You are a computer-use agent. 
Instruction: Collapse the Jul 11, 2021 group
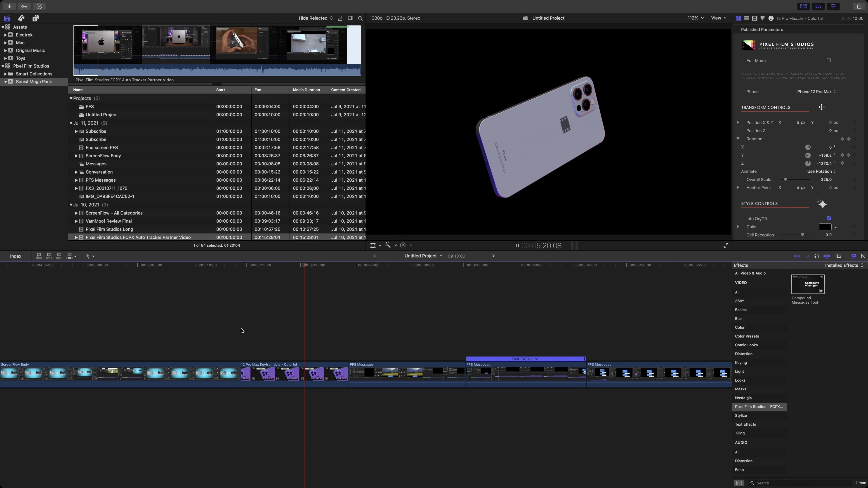pos(71,123)
